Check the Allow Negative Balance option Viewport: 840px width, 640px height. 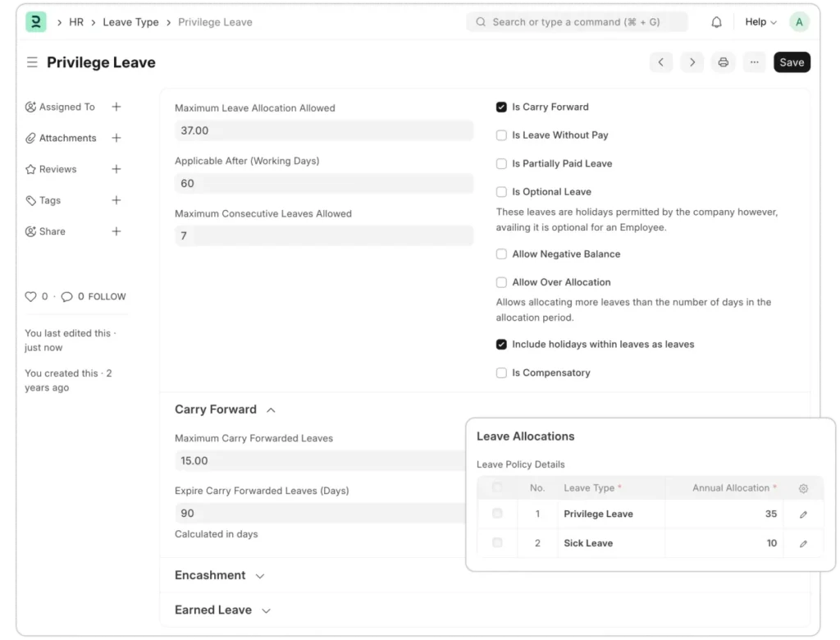coord(501,254)
